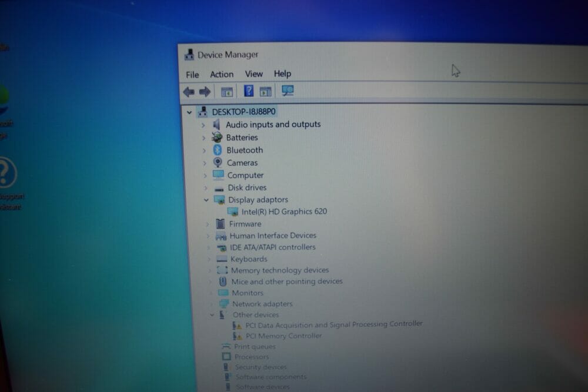Click the Forward arrow toolbar icon
This screenshot has width=588, height=392.
click(205, 92)
